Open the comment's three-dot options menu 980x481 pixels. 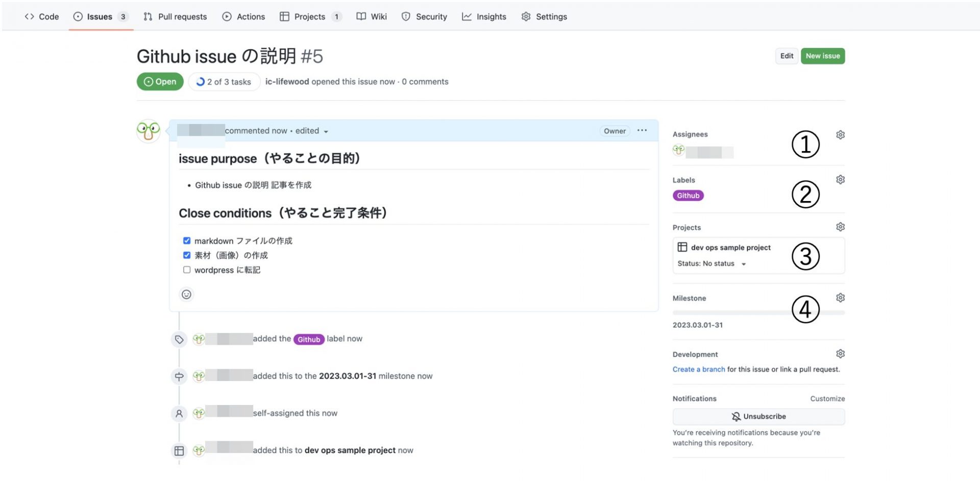pyautogui.click(x=642, y=131)
